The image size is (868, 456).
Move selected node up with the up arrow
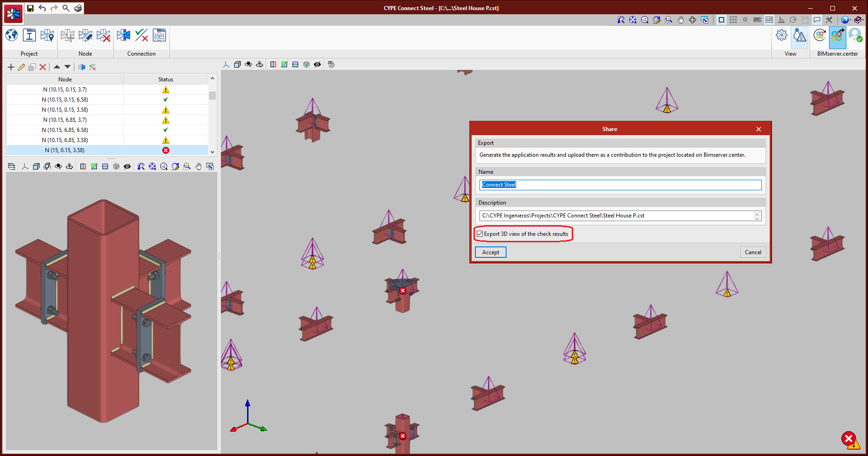[57, 67]
